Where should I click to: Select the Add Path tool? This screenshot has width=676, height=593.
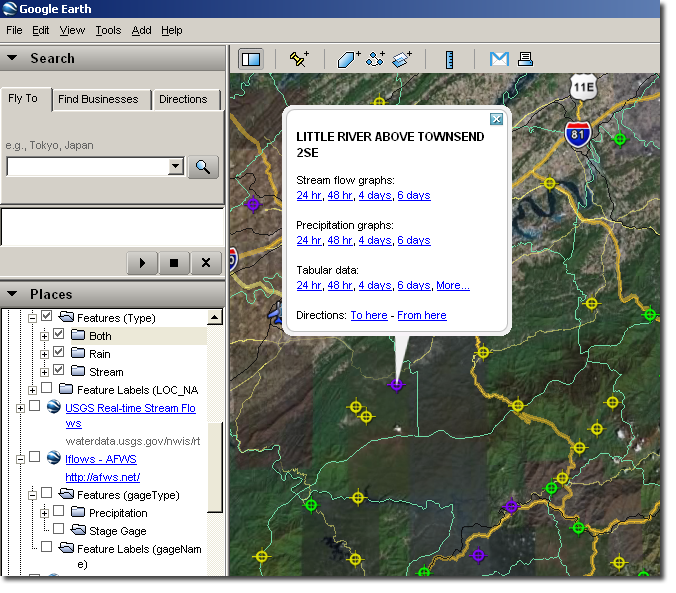[375, 59]
